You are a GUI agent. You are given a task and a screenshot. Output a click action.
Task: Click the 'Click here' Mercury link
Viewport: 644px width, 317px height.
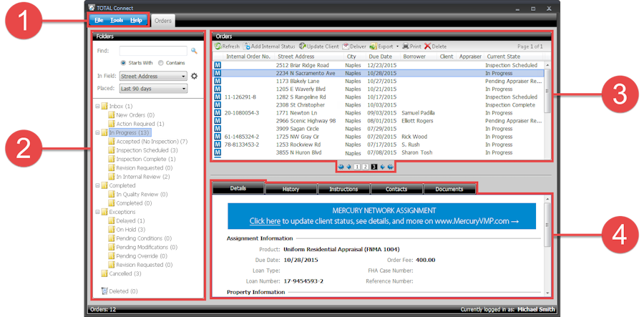265,221
